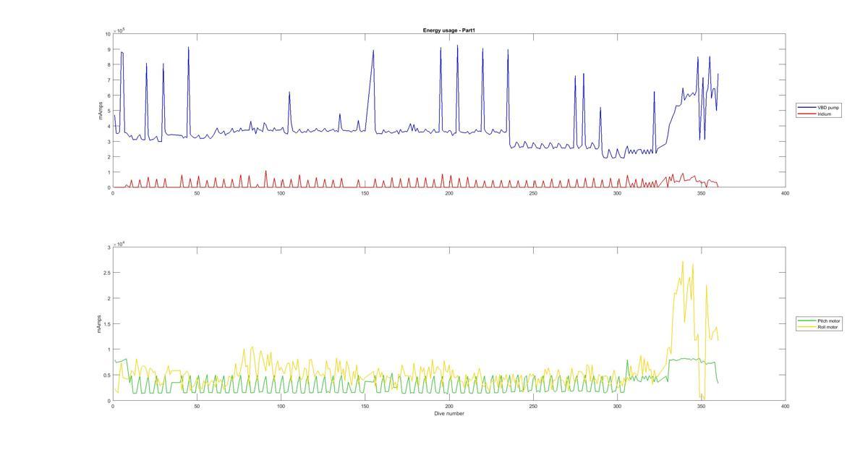Screen dimensions: 868x450
Task: Click the "Dive number" x-axis label
Action: click(x=449, y=414)
